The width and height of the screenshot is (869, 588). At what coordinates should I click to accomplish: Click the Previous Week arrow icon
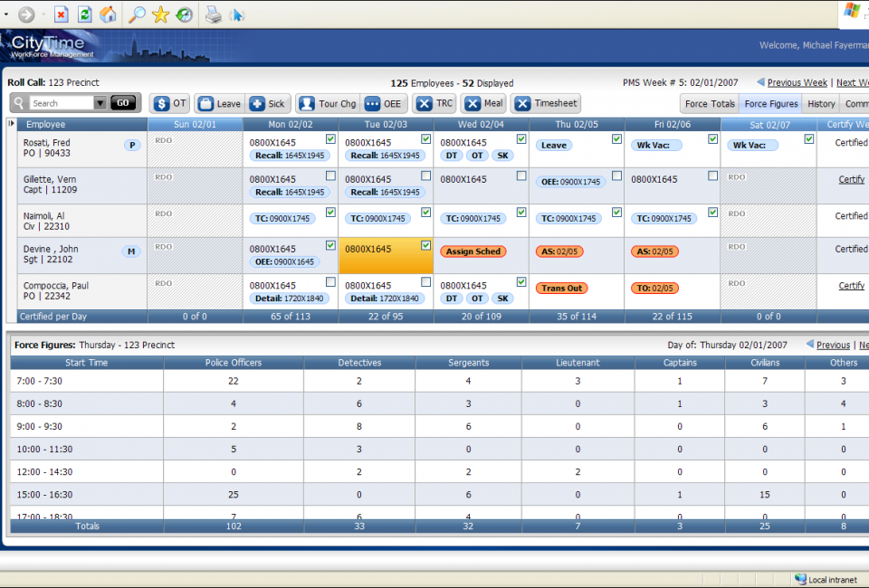coord(760,82)
